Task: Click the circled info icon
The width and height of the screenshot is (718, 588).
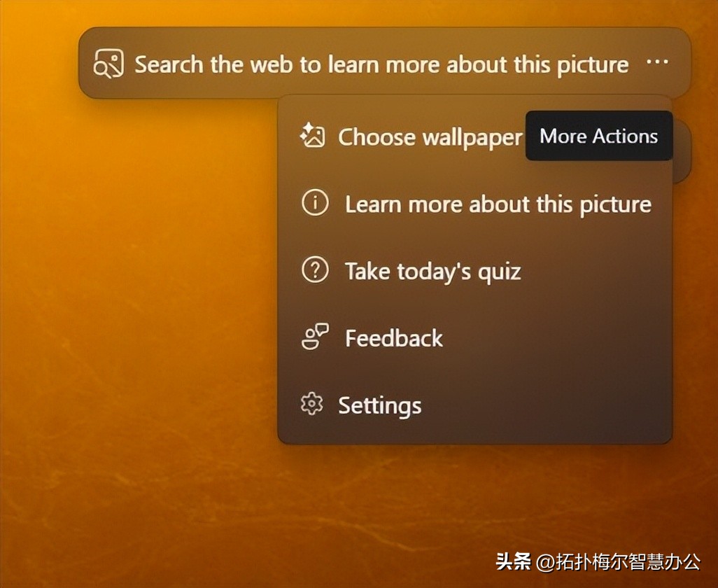Action: tap(315, 204)
